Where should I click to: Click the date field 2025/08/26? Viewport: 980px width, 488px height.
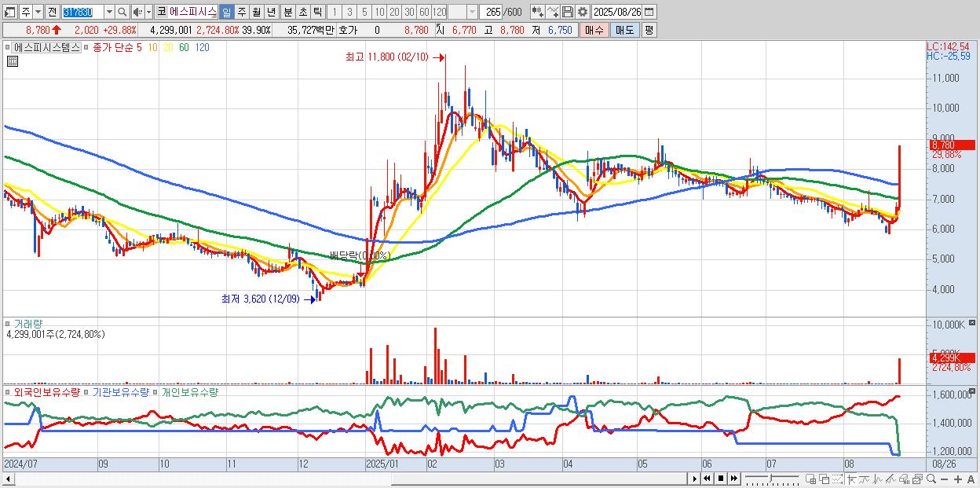click(617, 13)
